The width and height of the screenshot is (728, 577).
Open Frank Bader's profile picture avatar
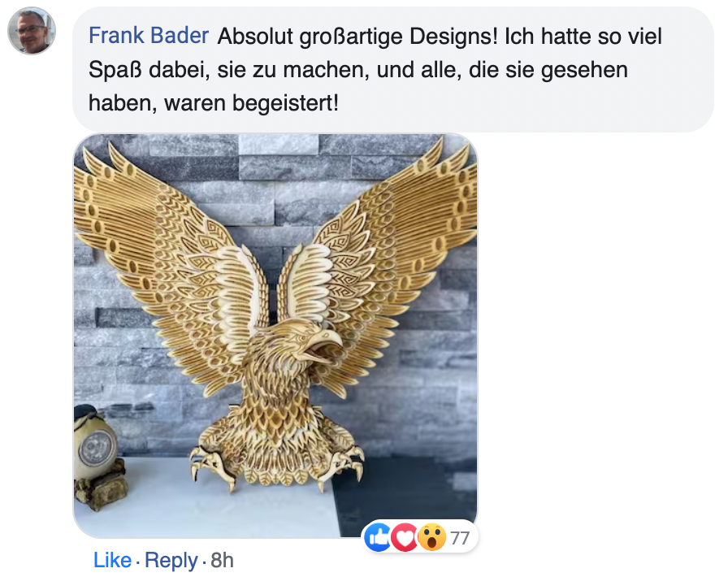tap(32, 30)
